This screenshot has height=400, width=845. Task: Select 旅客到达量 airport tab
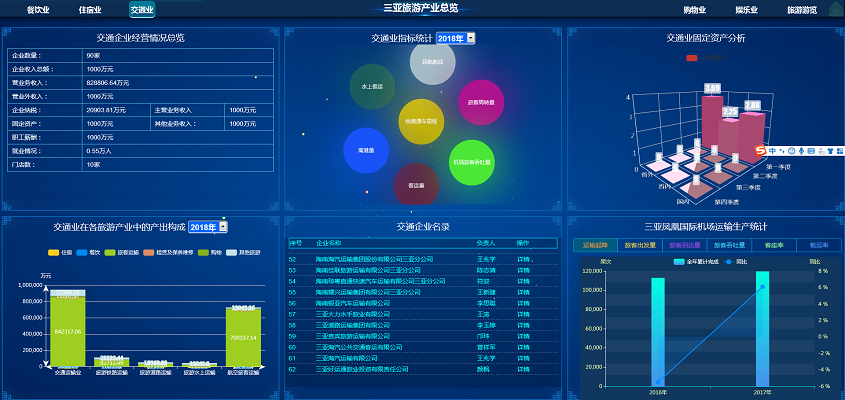(x=684, y=245)
